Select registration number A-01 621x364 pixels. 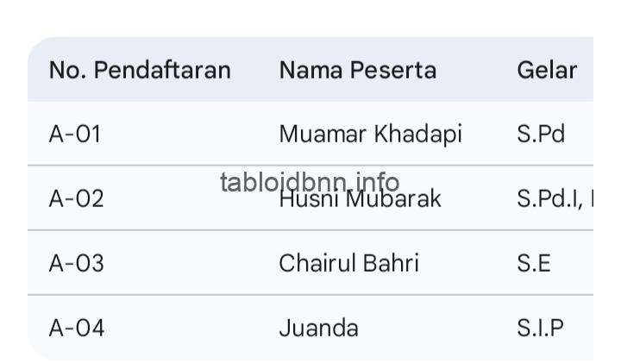75,134
